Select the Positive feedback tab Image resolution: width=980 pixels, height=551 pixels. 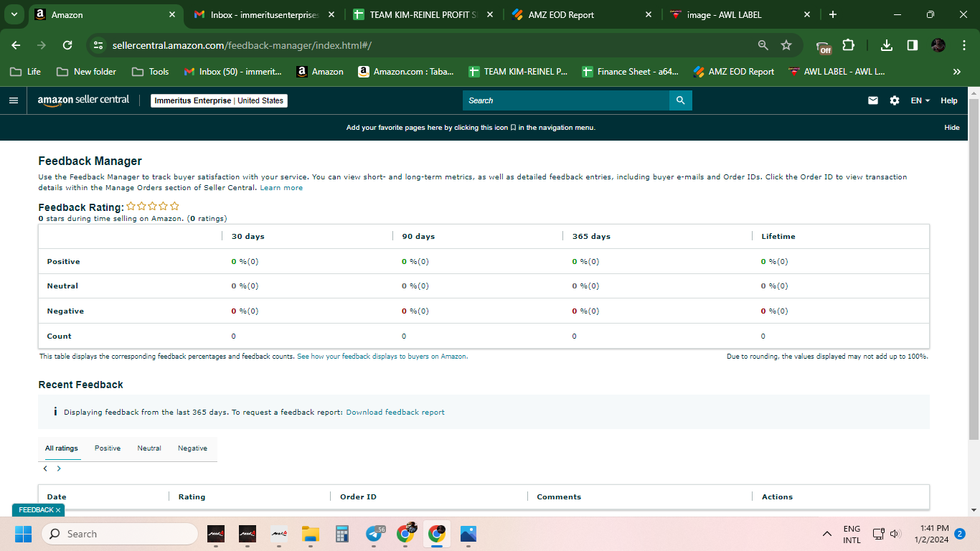pyautogui.click(x=108, y=448)
